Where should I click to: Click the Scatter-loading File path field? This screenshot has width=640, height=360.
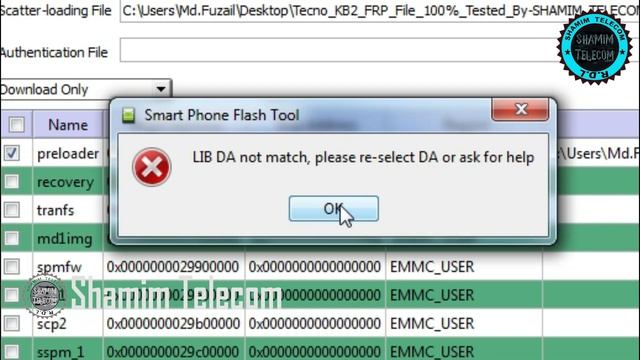(380, 11)
